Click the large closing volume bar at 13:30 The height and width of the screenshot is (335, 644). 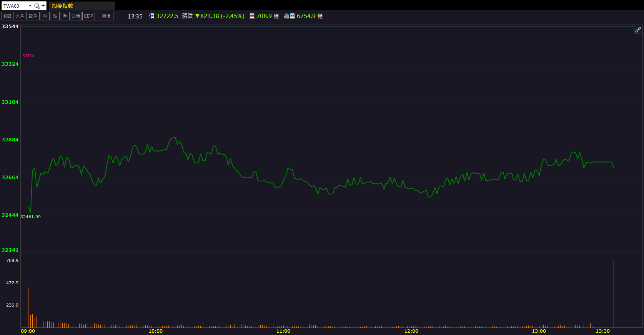click(614, 294)
